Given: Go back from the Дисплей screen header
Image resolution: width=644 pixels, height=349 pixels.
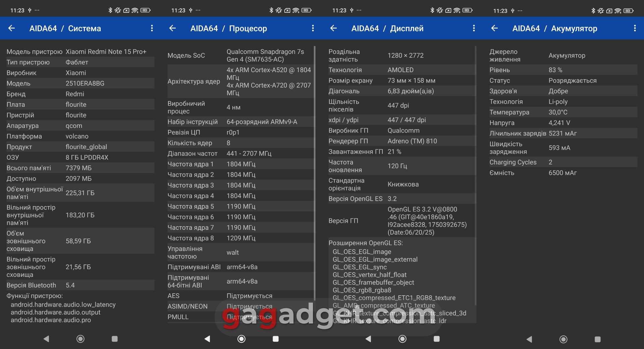Looking at the screenshot, I should 334,29.
